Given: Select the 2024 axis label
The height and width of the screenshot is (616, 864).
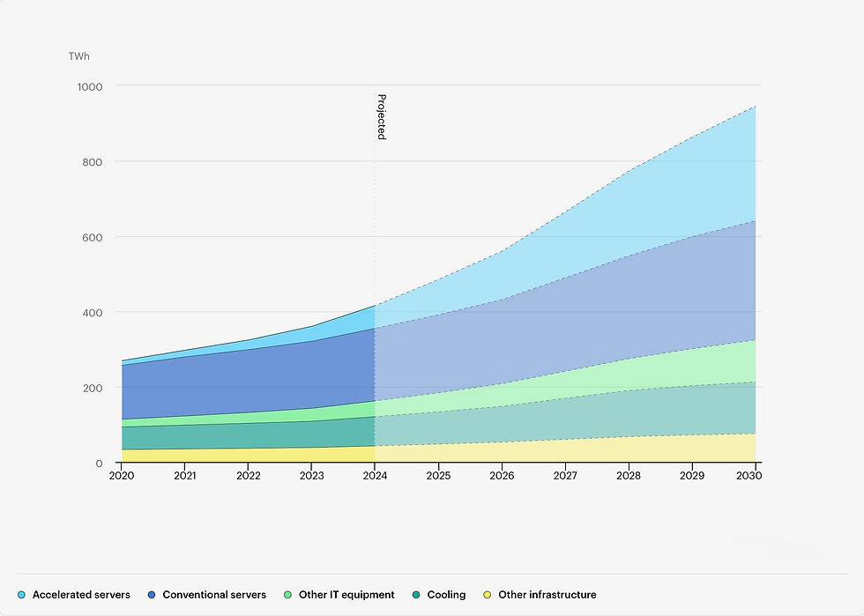Looking at the screenshot, I should (x=376, y=475).
